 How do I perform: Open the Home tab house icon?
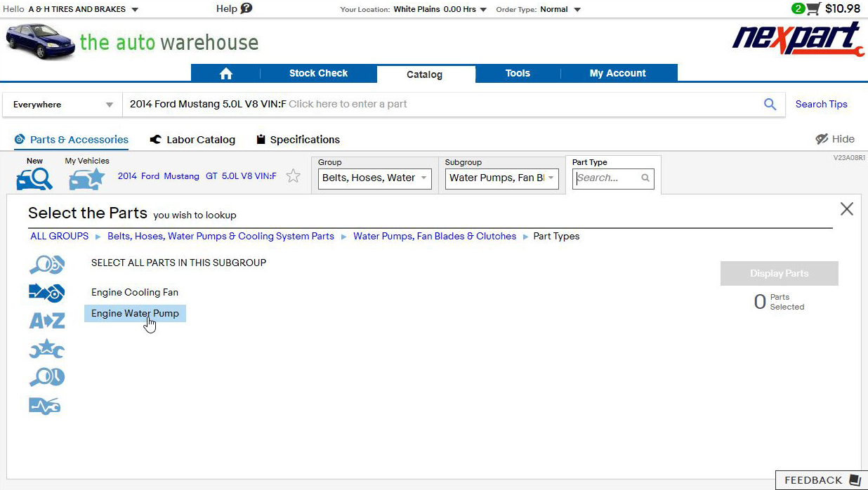coord(225,74)
